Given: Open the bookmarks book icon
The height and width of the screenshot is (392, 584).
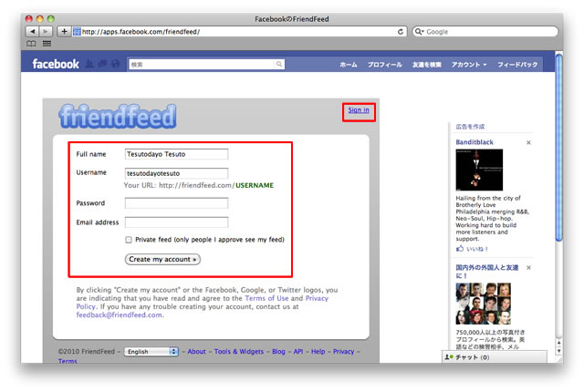Looking at the screenshot, I should coord(31,44).
